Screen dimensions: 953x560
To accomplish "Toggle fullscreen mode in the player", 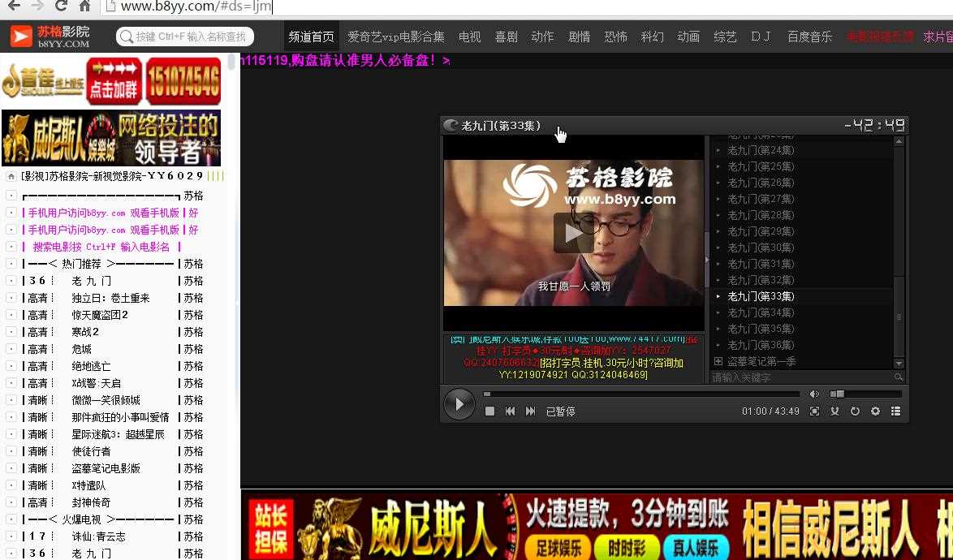I will click(814, 411).
